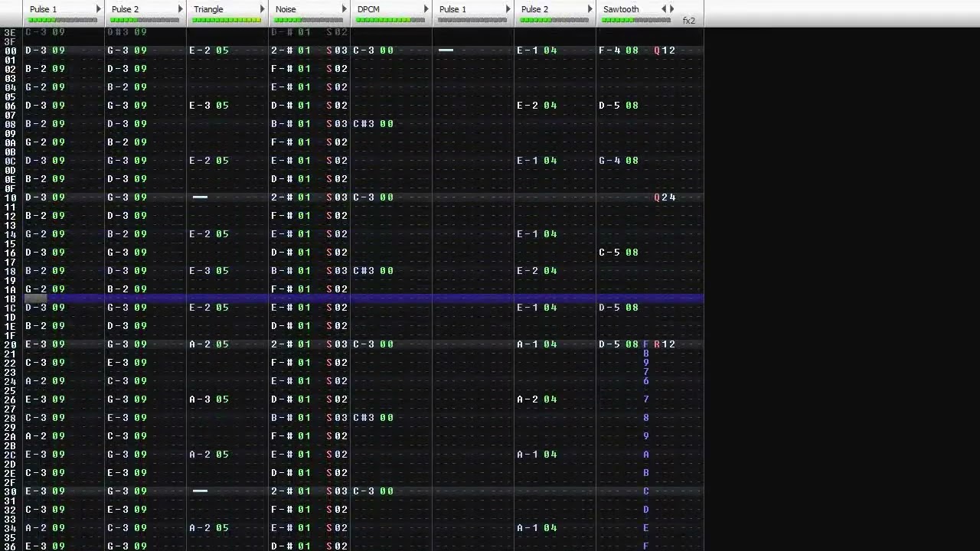Select volume value C in Sawtooth row 30
The height and width of the screenshot is (551, 980).
[646, 491]
